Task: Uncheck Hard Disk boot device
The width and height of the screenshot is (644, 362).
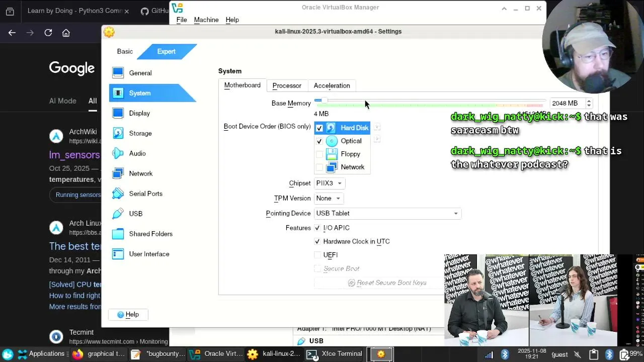Action: (x=319, y=128)
